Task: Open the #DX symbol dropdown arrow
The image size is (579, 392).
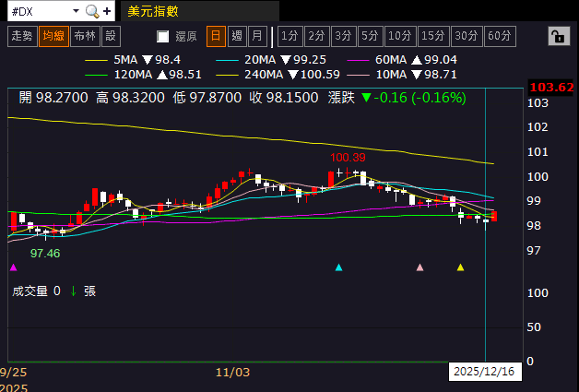Action: 77,11
